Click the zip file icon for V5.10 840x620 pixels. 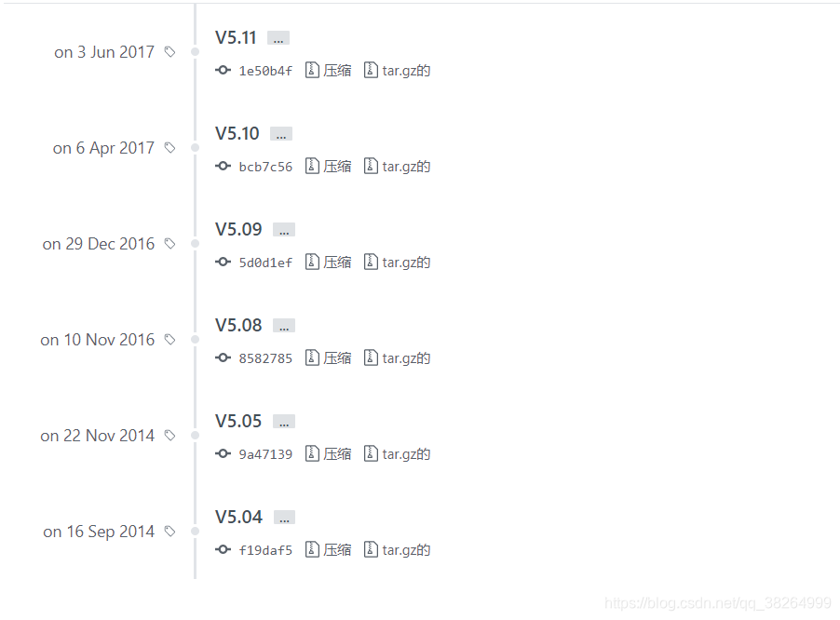pos(312,166)
